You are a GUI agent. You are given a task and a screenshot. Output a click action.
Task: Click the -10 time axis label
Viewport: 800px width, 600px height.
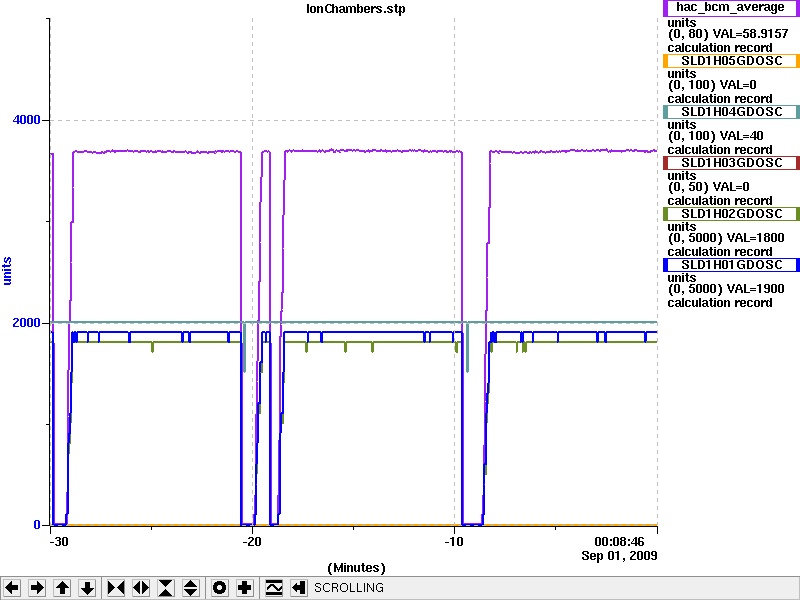tap(454, 542)
